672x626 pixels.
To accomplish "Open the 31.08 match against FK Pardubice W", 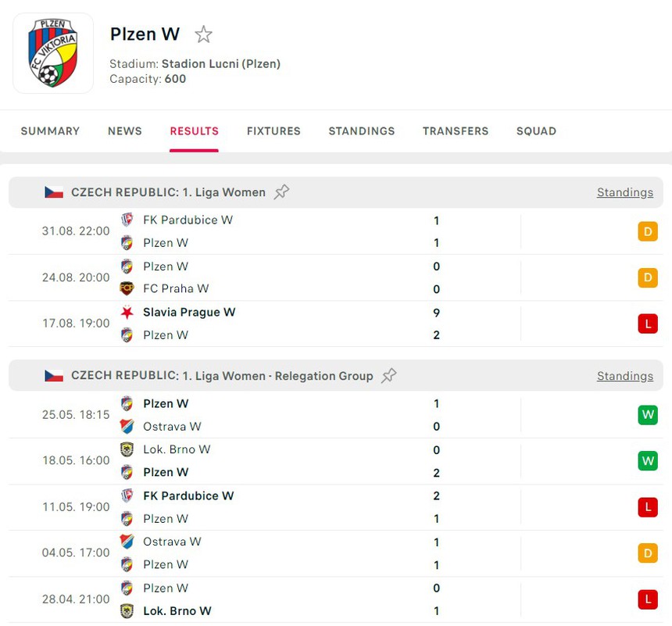I will 313,231.
